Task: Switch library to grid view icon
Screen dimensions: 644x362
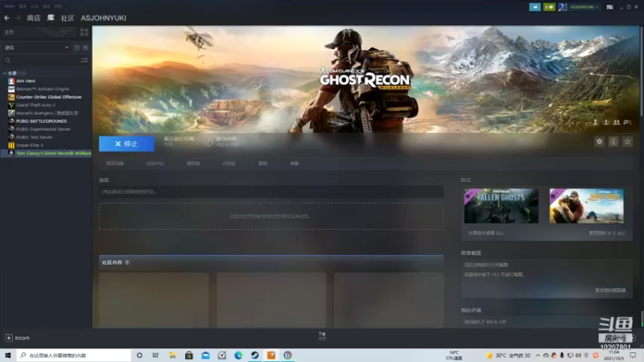Action: click(x=85, y=32)
